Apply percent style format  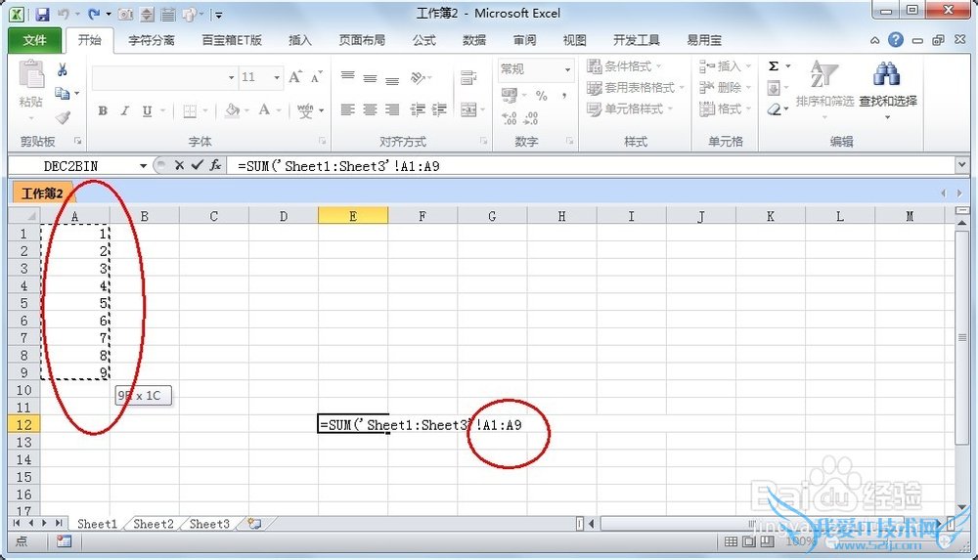pyautogui.click(x=542, y=96)
